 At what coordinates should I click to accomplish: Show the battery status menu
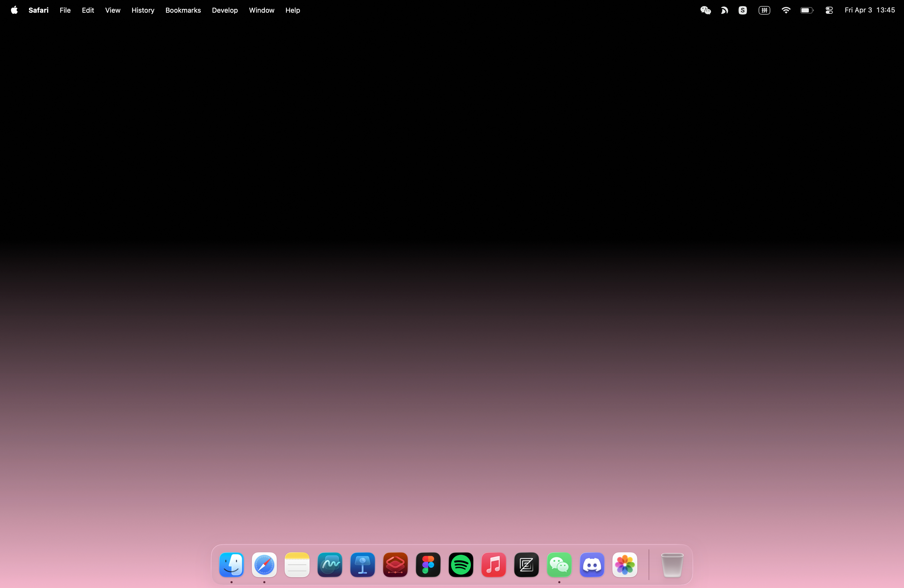(x=807, y=10)
